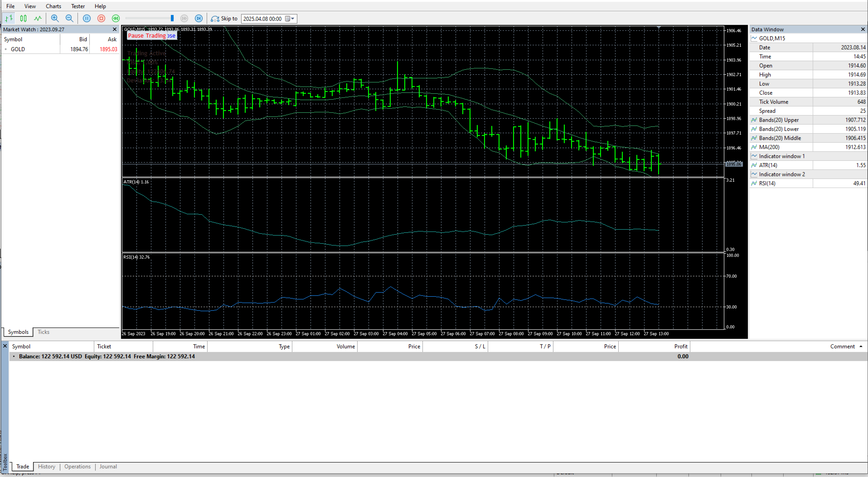Click the current price marker on price scale
Image resolution: width=868 pixels, height=477 pixels.
(734, 164)
